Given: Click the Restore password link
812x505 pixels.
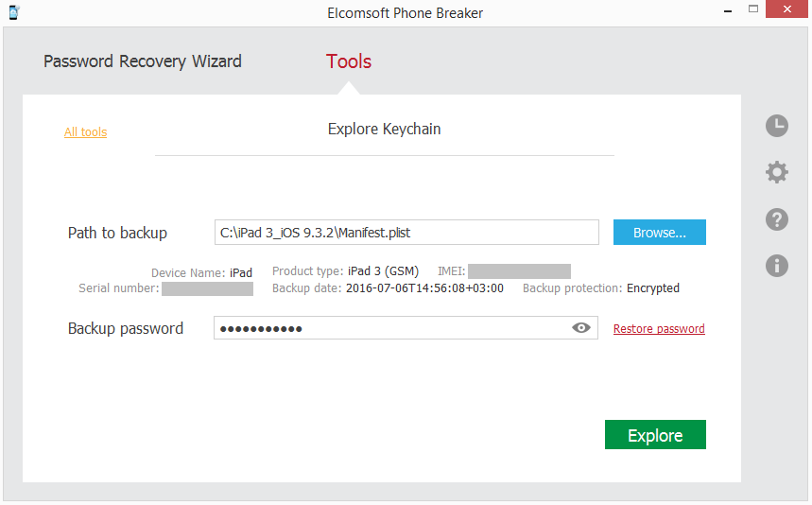Looking at the screenshot, I should click(x=659, y=329).
